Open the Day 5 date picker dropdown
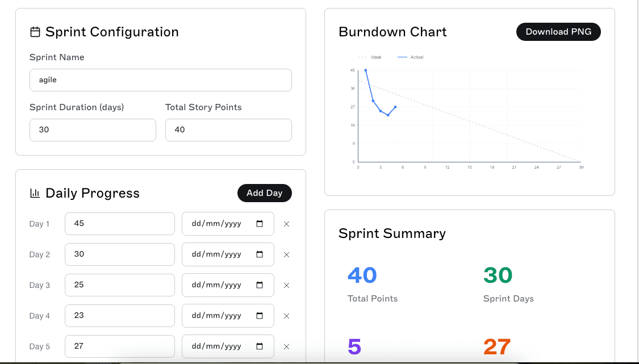639x364 pixels. (261, 346)
